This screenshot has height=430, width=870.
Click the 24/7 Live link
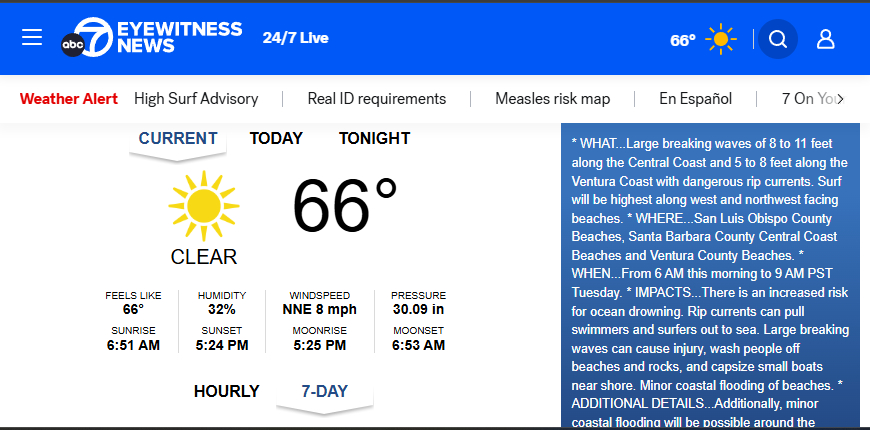(x=295, y=38)
